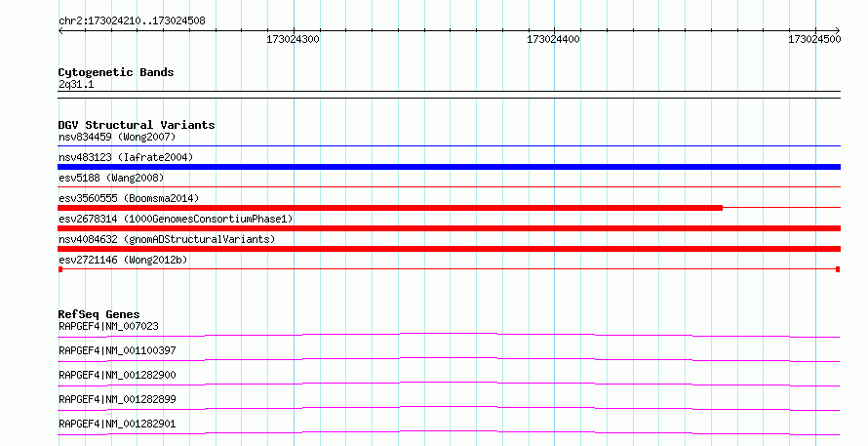The image size is (868, 446).
Task: Click the magenta NM_007023 intron line
Action: click(449, 335)
